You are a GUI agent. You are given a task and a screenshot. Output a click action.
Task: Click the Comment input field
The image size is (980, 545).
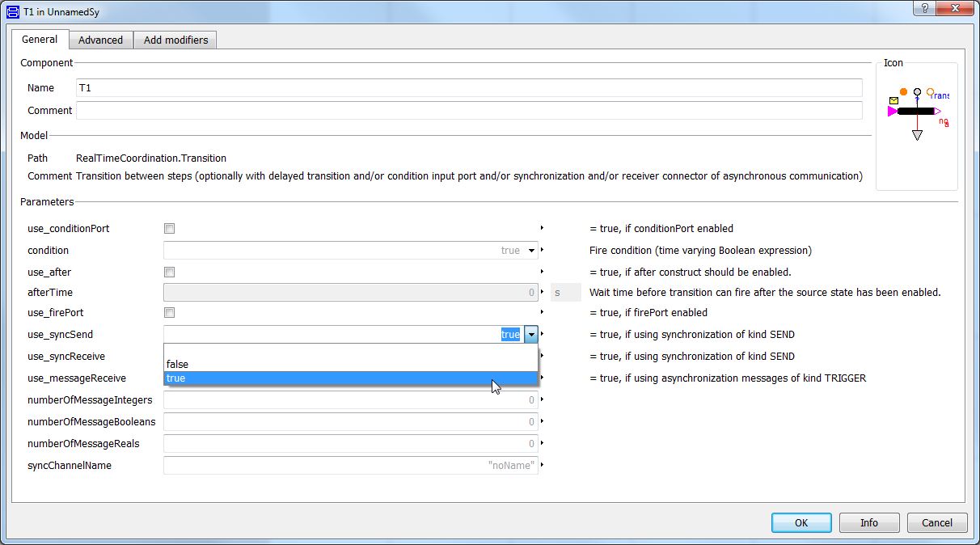(469, 111)
